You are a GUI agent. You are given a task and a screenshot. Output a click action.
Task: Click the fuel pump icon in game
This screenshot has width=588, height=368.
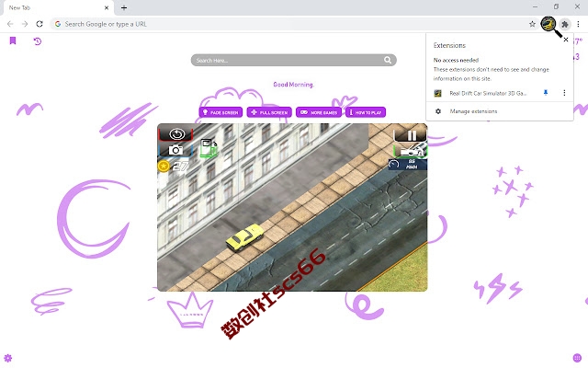[209, 147]
